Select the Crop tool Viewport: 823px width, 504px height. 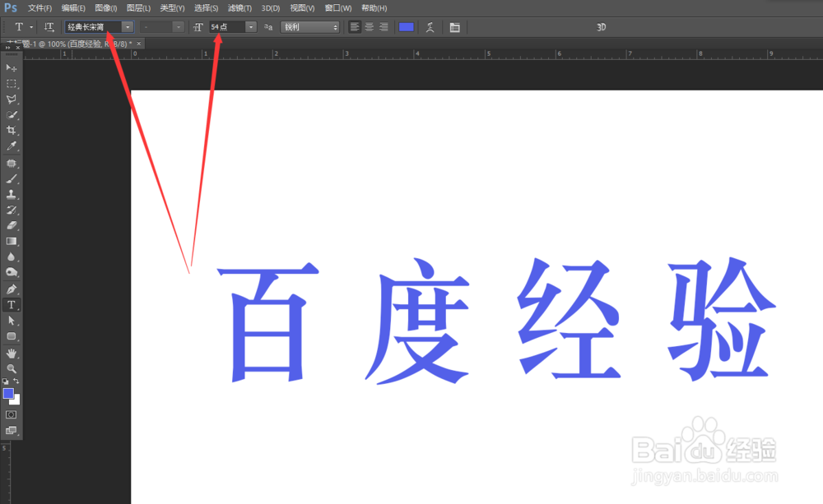[x=11, y=130]
